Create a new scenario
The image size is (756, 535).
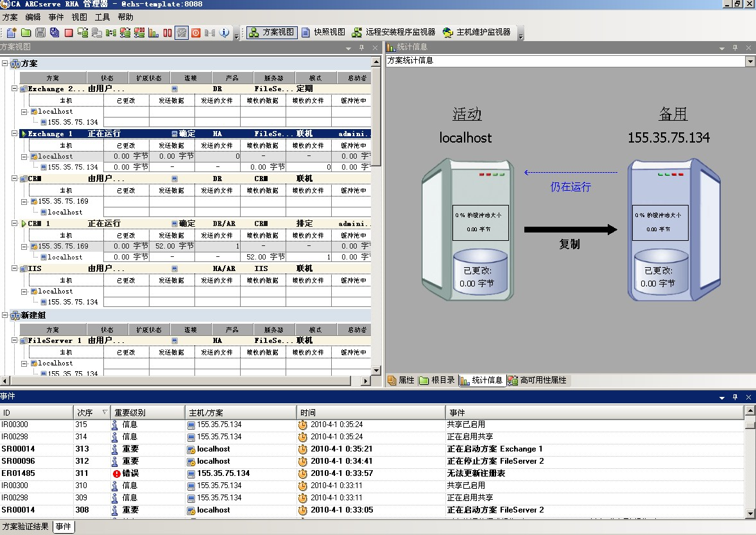(x=11, y=32)
